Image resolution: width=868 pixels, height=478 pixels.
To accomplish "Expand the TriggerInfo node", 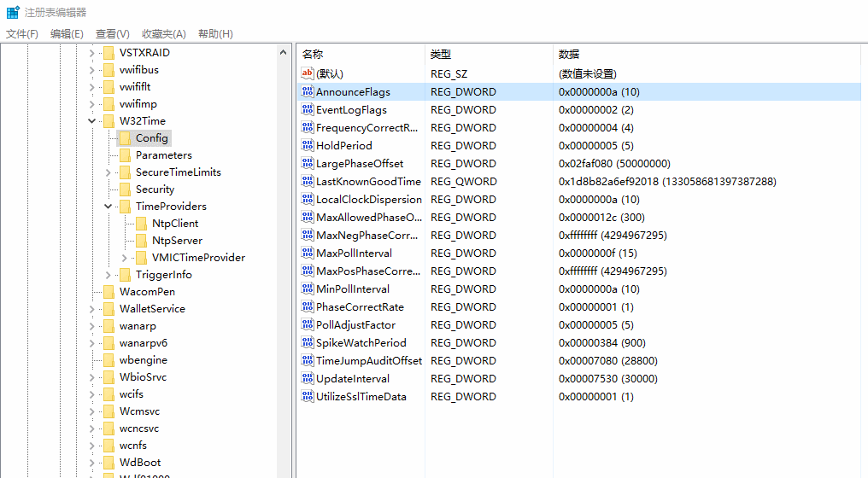I will pos(108,274).
